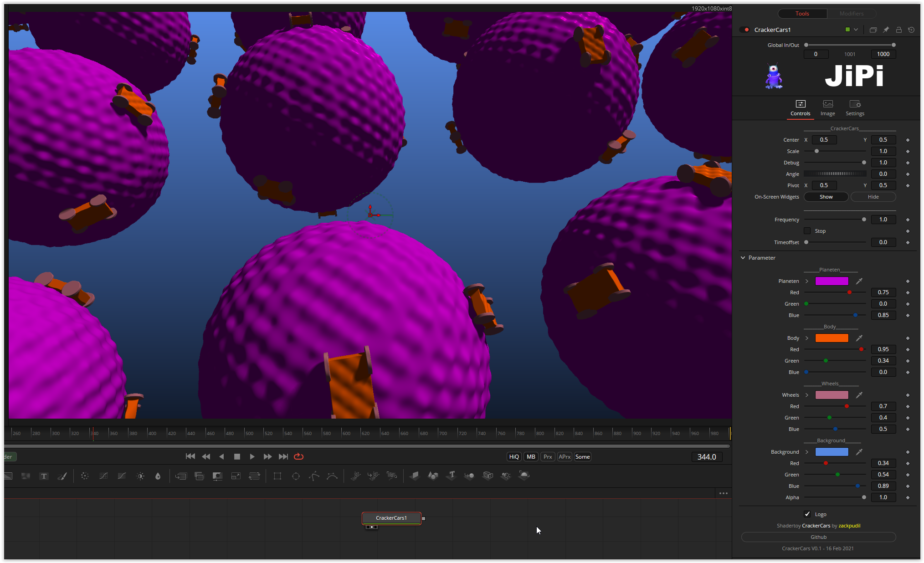Expand the Planeten color chevron
Screen dimensions: 924x563
[807, 281]
